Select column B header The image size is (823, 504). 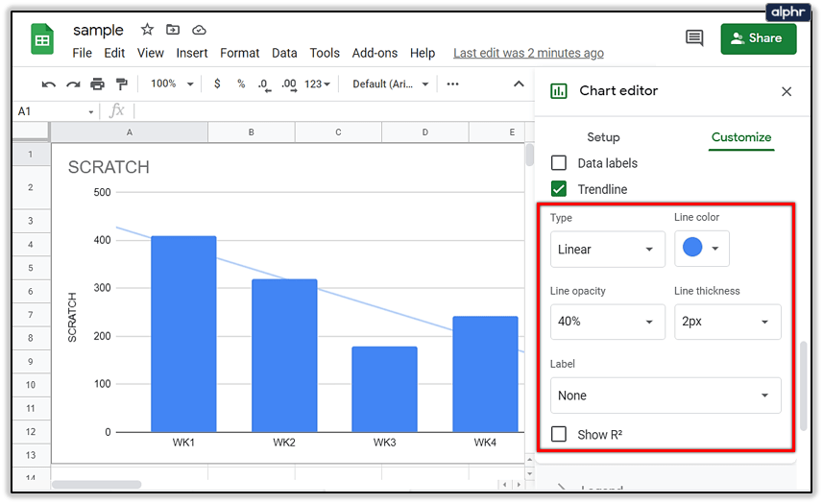click(x=252, y=132)
